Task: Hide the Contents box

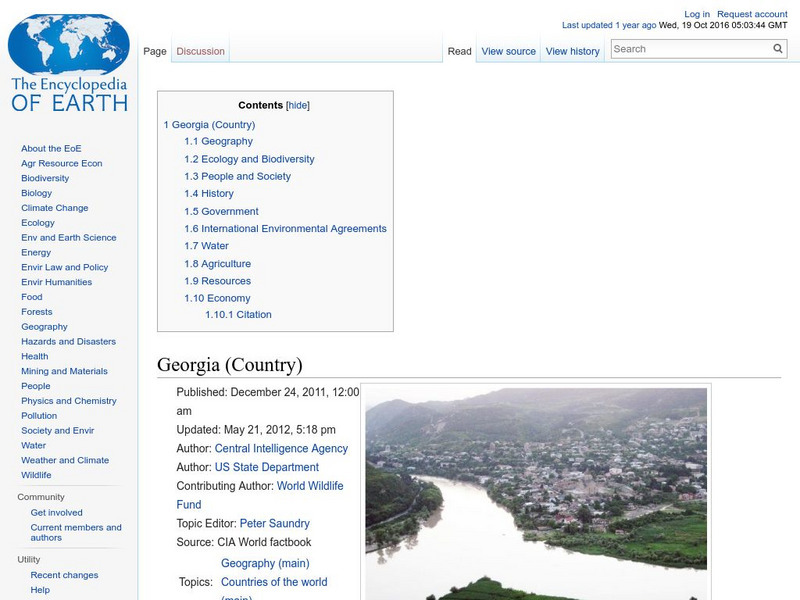Action: 296,104
